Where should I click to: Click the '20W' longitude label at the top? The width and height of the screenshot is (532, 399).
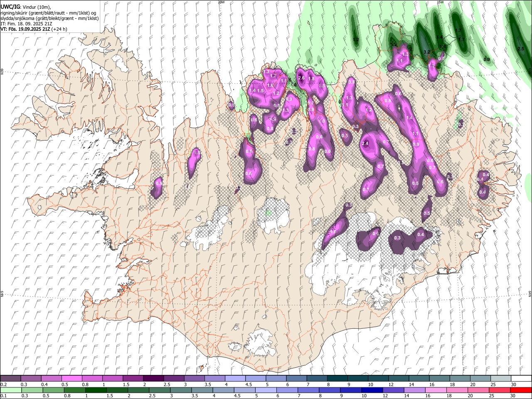tap(221, 2)
